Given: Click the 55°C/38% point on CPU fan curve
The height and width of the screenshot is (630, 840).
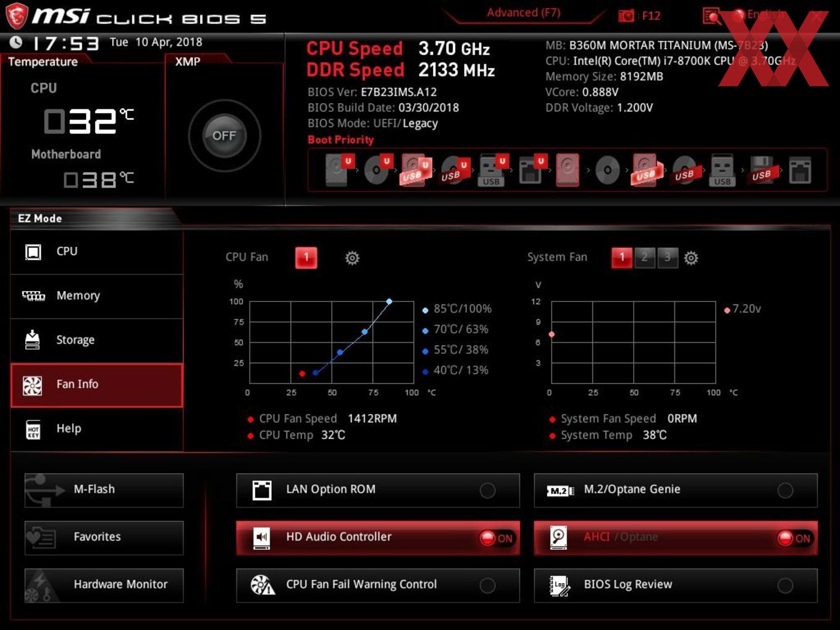Looking at the screenshot, I should [340, 352].
